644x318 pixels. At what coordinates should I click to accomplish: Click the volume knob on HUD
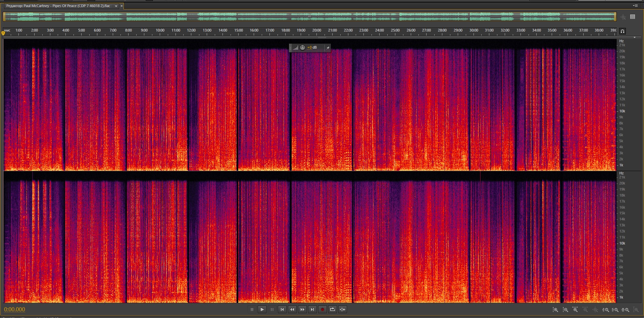[x=302, y=48]
